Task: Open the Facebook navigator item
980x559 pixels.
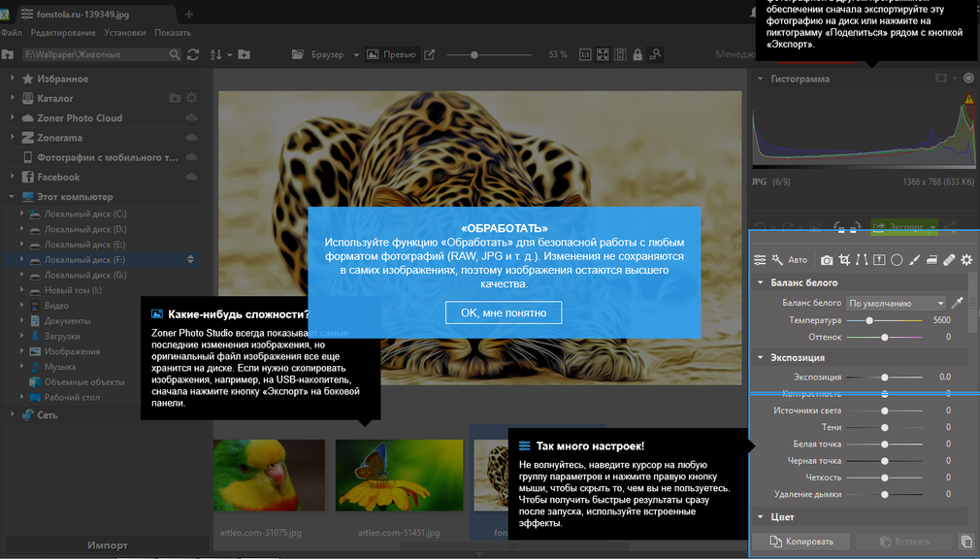Action: [x=58, y=177]
